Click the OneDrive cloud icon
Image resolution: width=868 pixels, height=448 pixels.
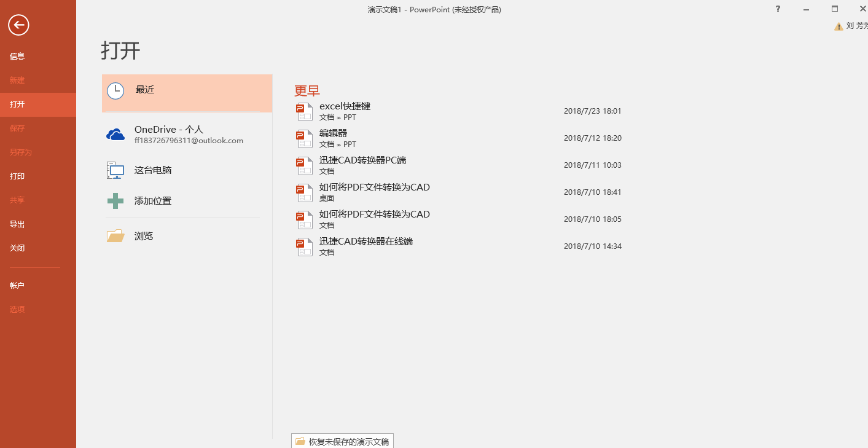click(x=115, y=135)
